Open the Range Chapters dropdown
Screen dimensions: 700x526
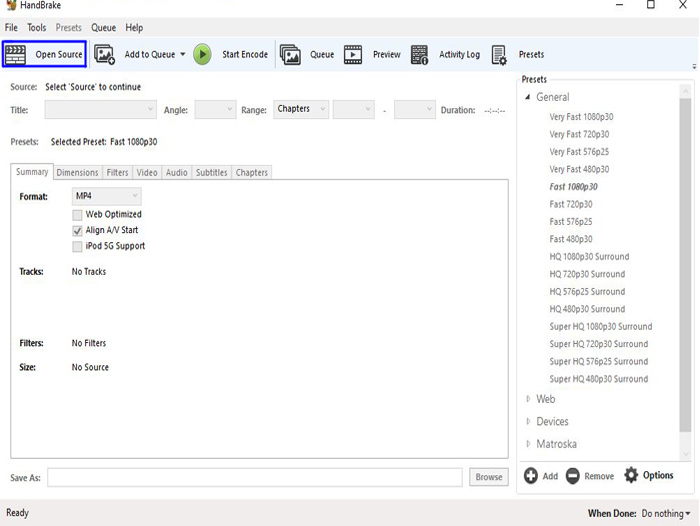pyautogui.click(x=301, y=109)
